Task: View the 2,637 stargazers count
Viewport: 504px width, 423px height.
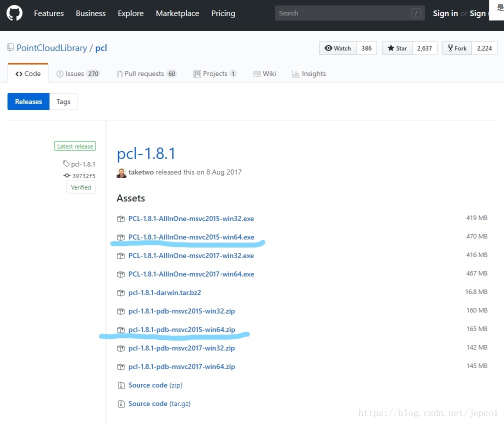Action: tap(424, 48)
